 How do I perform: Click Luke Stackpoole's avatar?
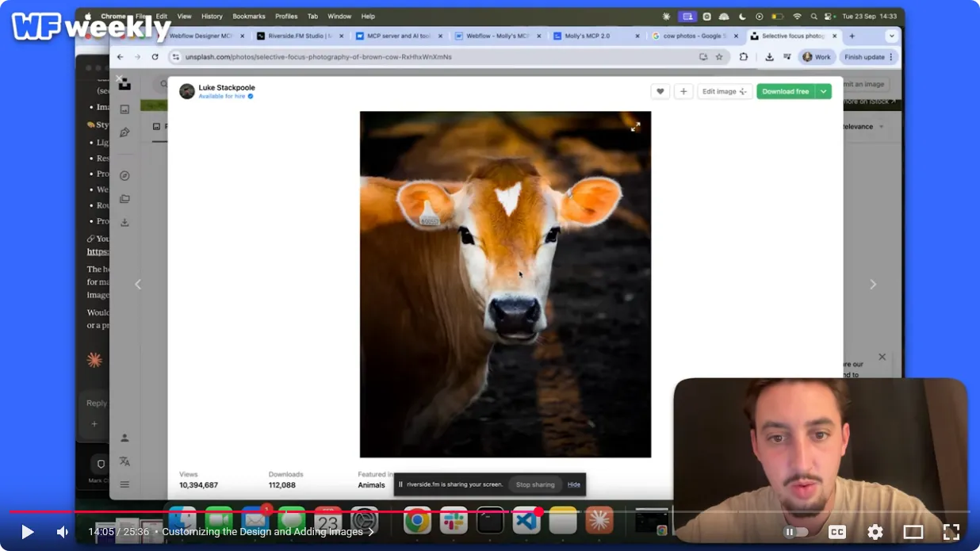pos(187,91)
